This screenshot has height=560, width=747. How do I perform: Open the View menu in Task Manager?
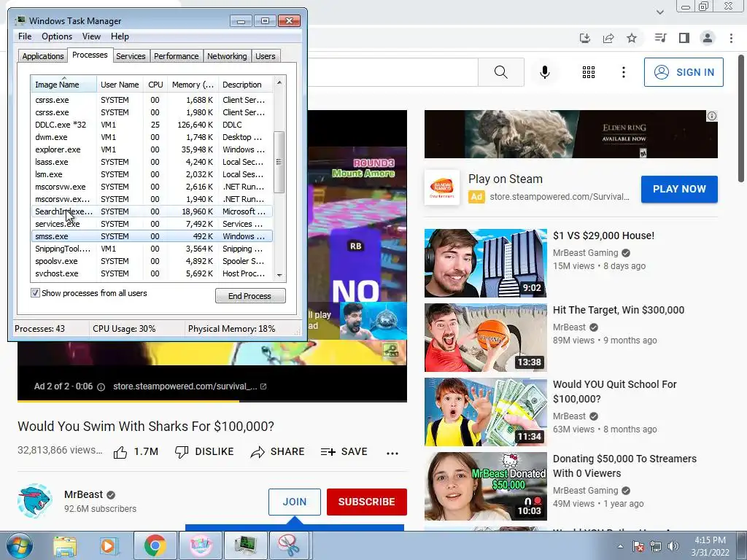coord(91,36)
